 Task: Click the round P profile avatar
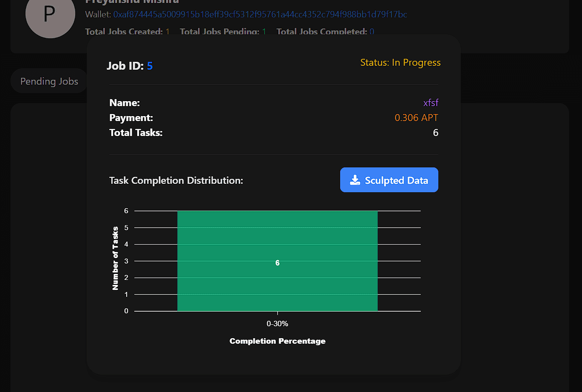point(50,14)
